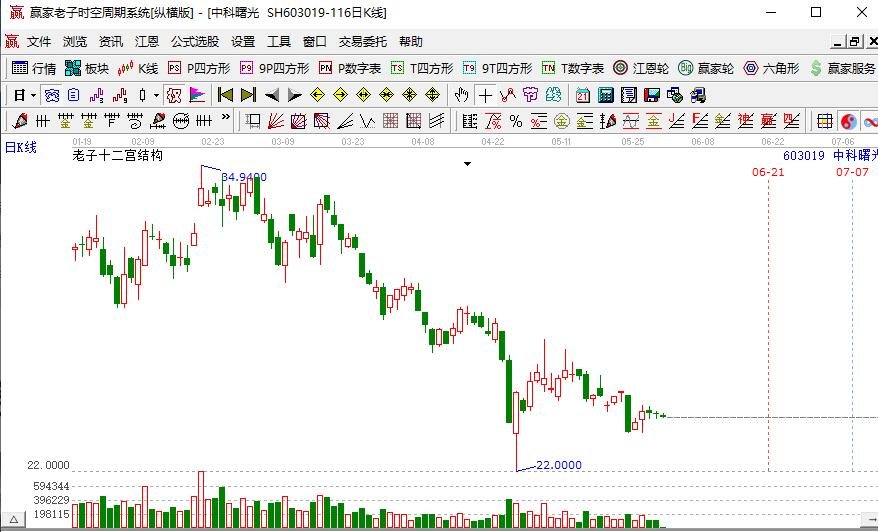The image size is (878, 532).
Task: Open the P四方形 tool
Action: [199, 68]
